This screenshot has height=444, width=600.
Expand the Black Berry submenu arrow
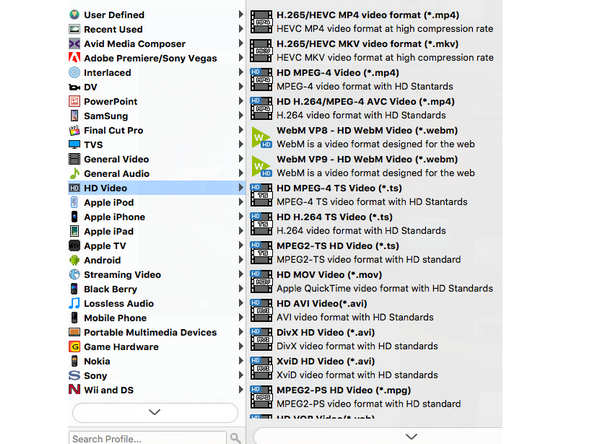tap(240, 289)
